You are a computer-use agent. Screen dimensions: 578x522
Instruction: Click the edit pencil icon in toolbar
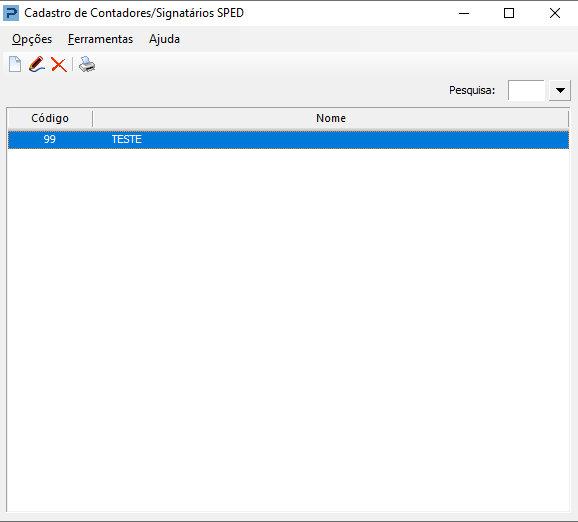[37, 65]
